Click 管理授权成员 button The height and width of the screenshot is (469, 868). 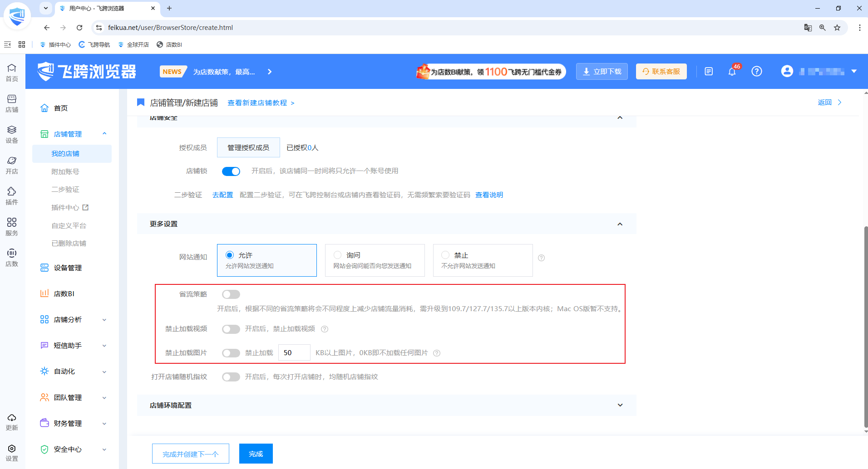click(248, 147)
